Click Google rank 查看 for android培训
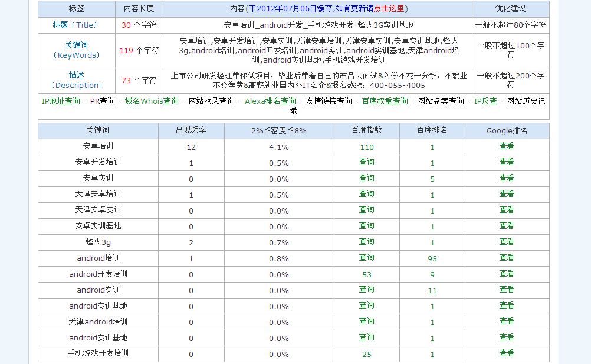 [507, 257]
